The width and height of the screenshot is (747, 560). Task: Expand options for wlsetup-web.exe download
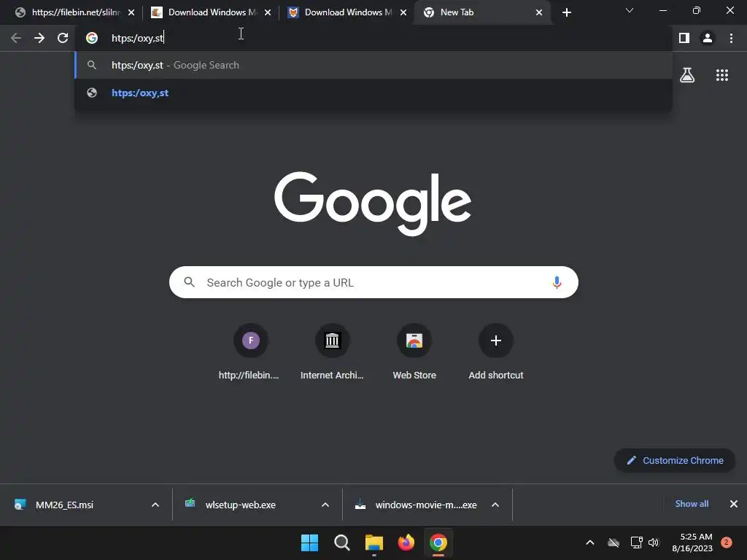325,505
